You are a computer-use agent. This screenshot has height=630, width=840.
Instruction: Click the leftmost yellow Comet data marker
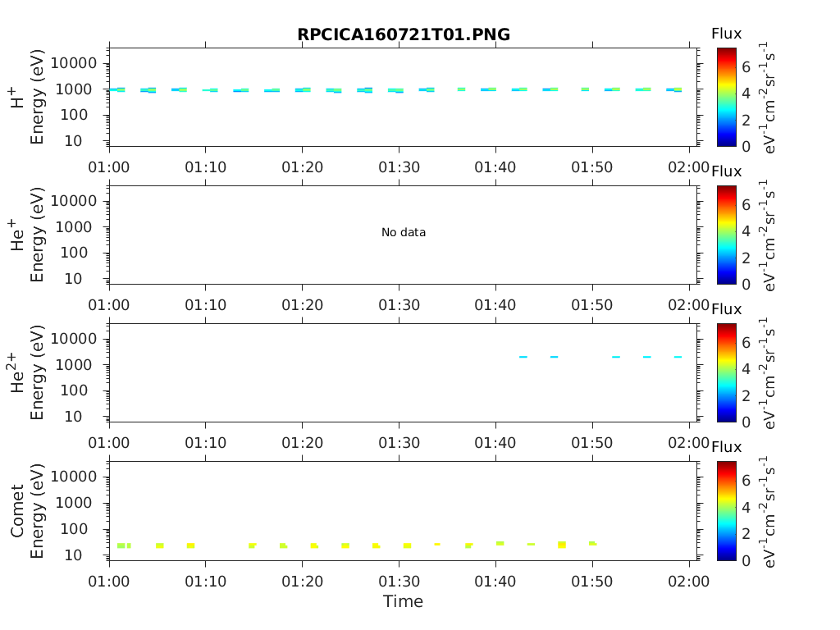click(x=121, y=546)
